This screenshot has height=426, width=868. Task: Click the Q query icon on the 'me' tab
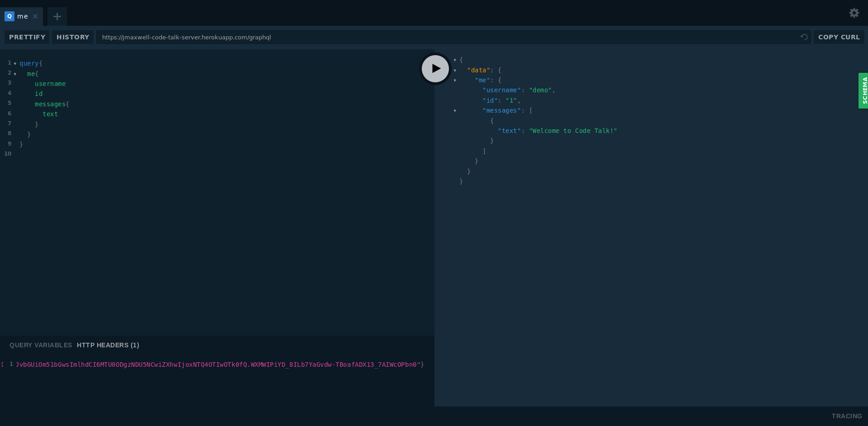(9, 16)
